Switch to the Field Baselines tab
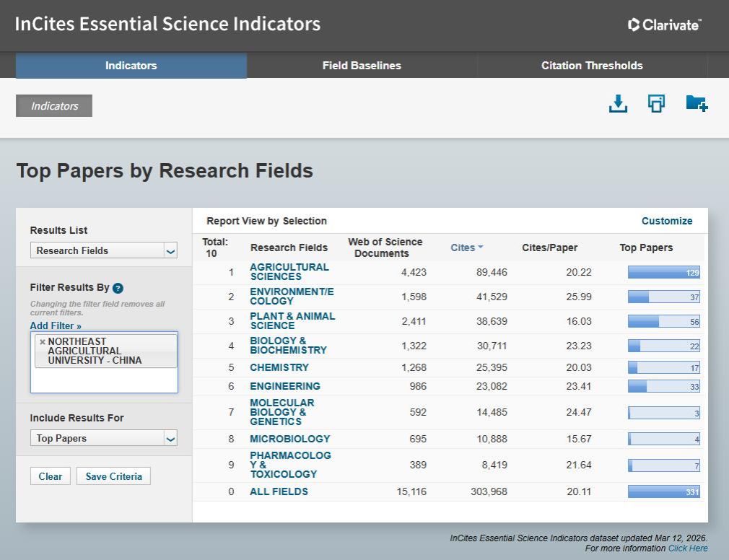This screenshot has width=729, height=560. tap(362, 66)
